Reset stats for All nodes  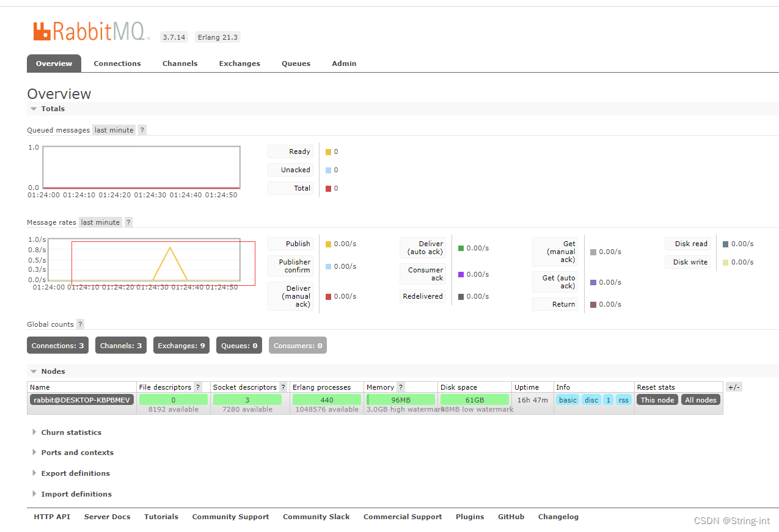(x=701, y=400)
